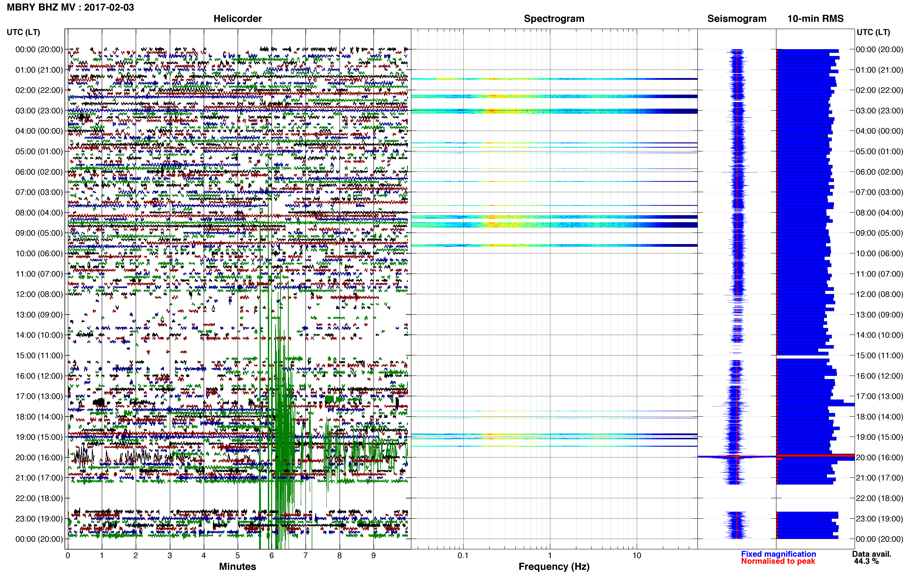This screenshot has width=924, height=578.
Task: Click the left '00:00 (20:00)' label at top
Action: coord(39,49)
